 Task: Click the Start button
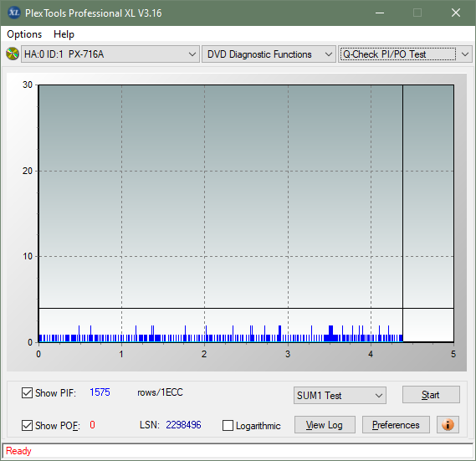[x=431, y=395]
